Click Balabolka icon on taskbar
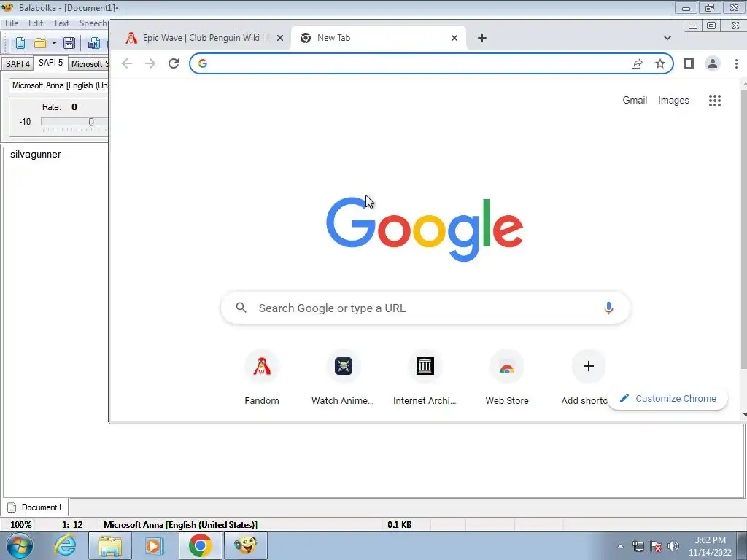 (x=246, y=545)
